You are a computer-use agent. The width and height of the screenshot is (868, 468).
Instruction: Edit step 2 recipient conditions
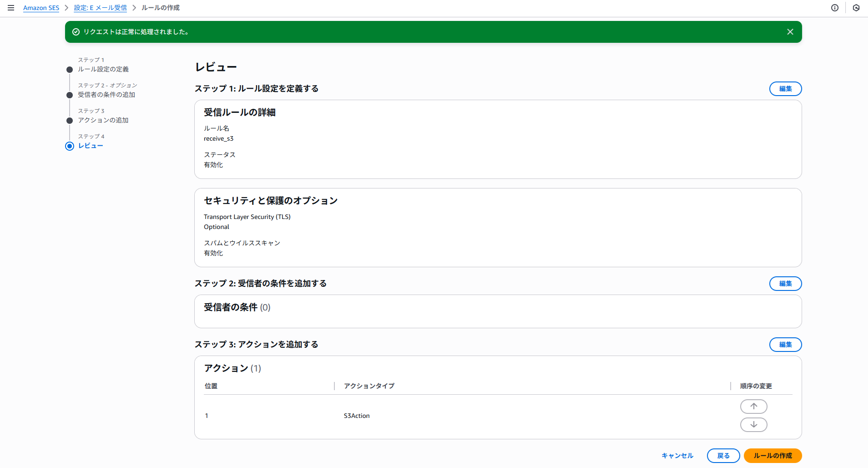point(785,284)
